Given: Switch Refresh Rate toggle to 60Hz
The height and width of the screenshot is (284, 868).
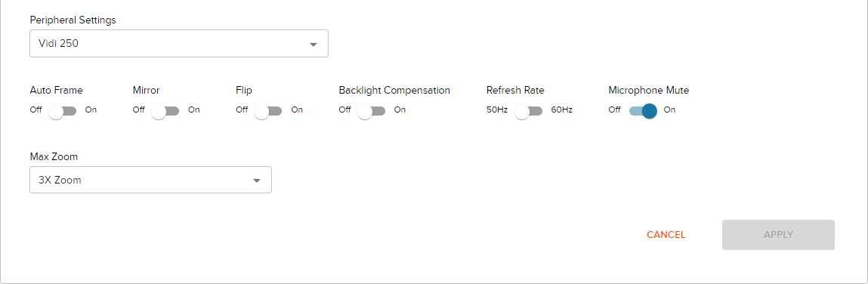Looking at the screenshot, I should pos(529,111).
